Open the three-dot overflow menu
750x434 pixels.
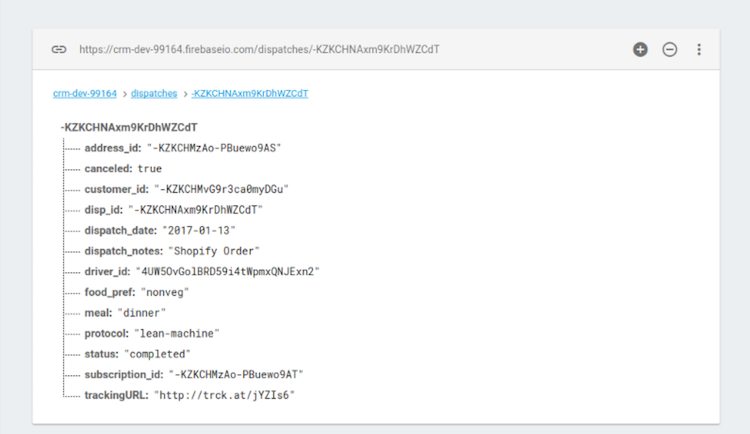(x=699, y=49)
